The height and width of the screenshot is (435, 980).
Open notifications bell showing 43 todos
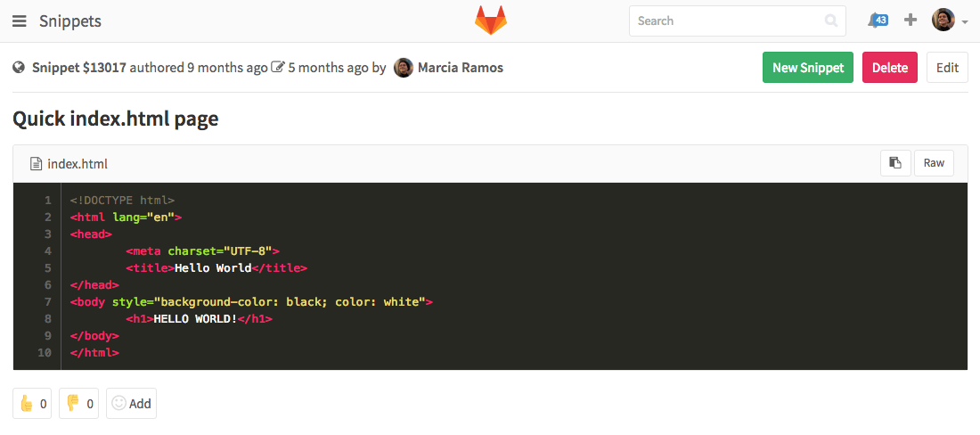tap(878, 21)
